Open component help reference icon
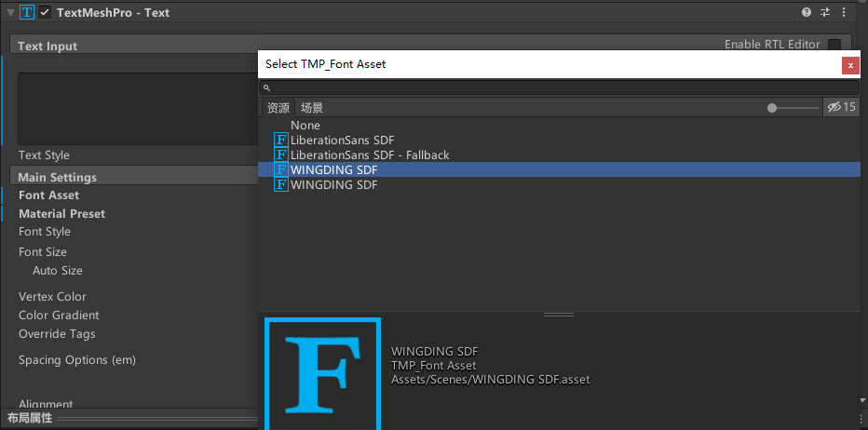 [807, 12]
